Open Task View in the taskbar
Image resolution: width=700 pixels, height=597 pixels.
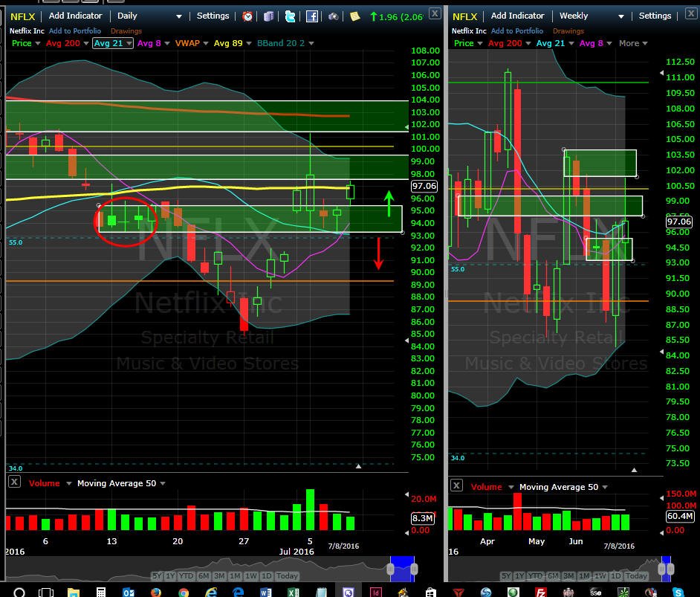(46, 592)
